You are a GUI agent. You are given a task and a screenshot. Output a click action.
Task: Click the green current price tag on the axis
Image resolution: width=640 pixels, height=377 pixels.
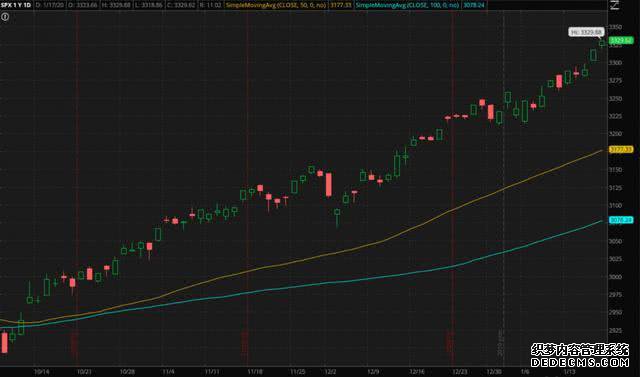(x=621, y=40)
